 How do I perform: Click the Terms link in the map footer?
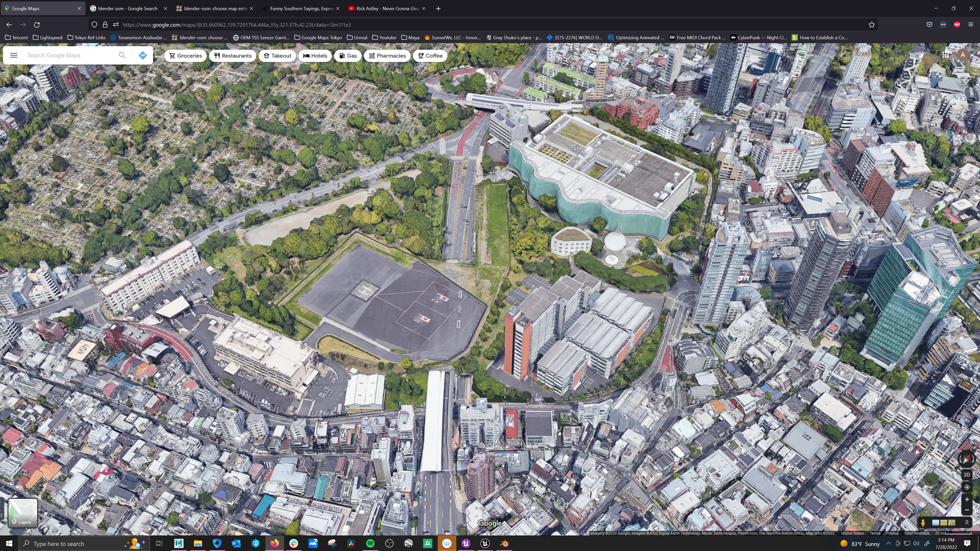[x=875, y=533]
